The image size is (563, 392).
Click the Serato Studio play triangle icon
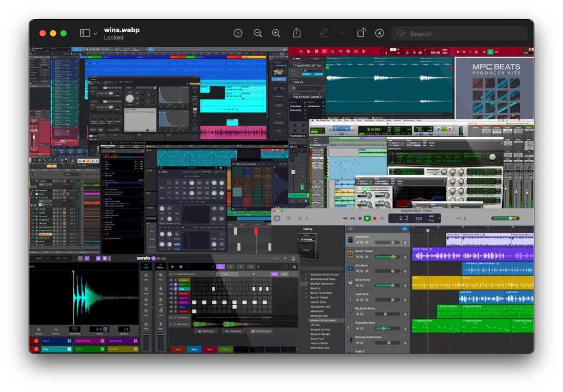173,267
